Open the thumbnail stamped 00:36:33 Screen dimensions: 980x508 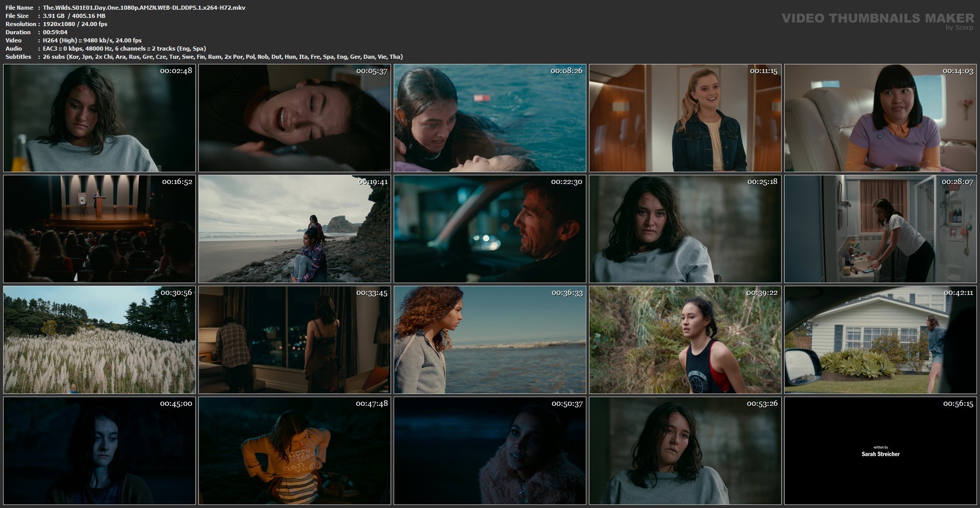[490, 340]
